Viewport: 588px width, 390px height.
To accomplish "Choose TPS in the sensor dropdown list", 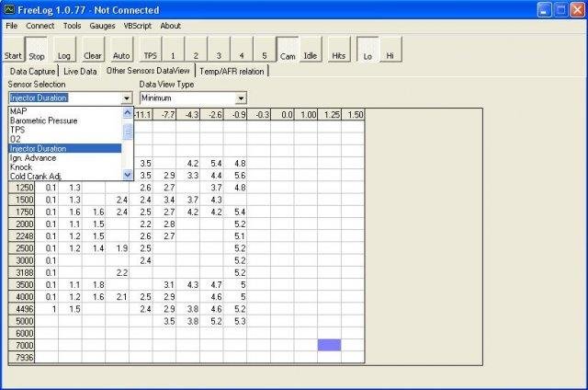I will coord(65,130).
